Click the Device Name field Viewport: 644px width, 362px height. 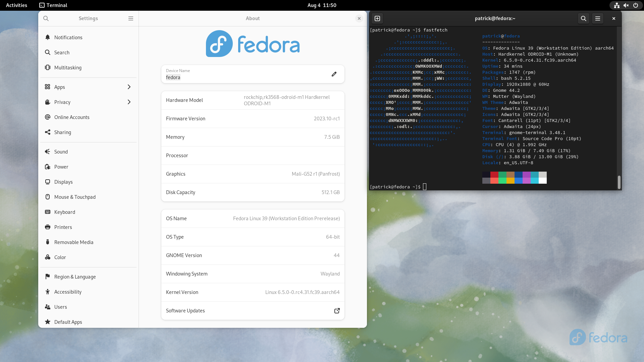(253, 74)
